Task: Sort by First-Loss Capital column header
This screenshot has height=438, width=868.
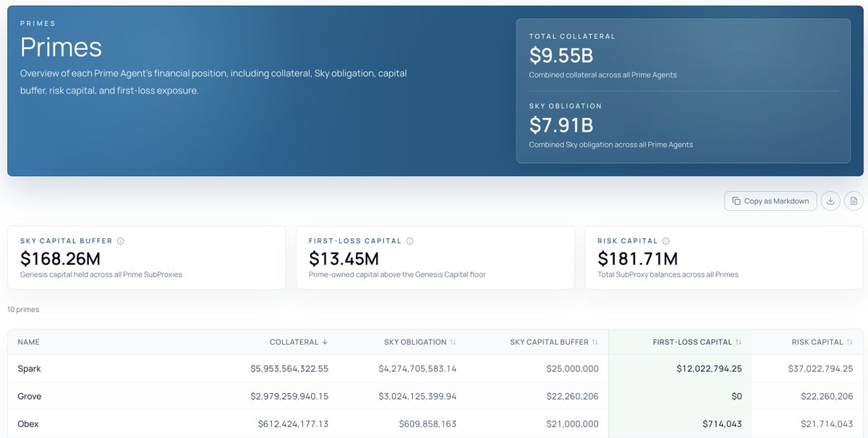Action: tap(697, 342)
